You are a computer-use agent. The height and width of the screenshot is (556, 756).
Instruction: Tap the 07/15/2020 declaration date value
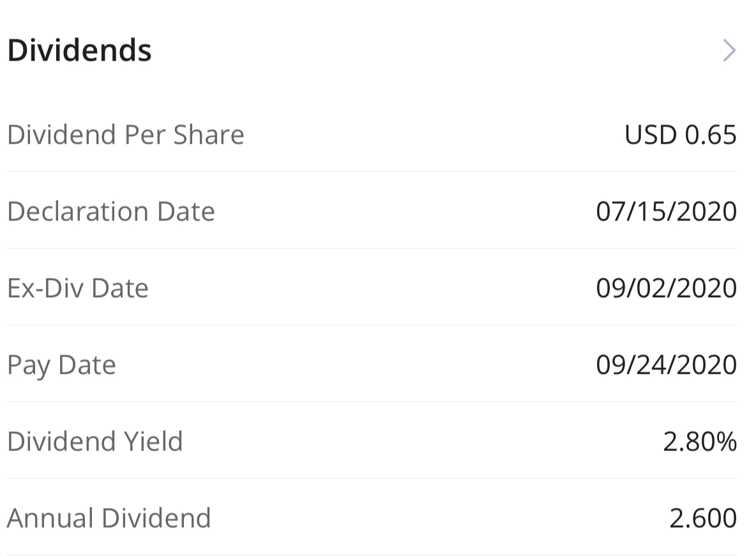(x=667, y=212)
